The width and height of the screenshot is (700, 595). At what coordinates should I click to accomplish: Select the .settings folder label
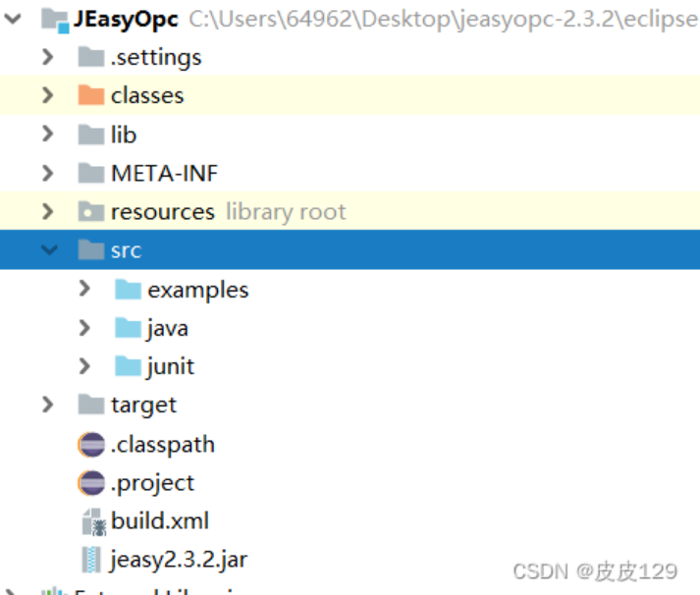156,58
